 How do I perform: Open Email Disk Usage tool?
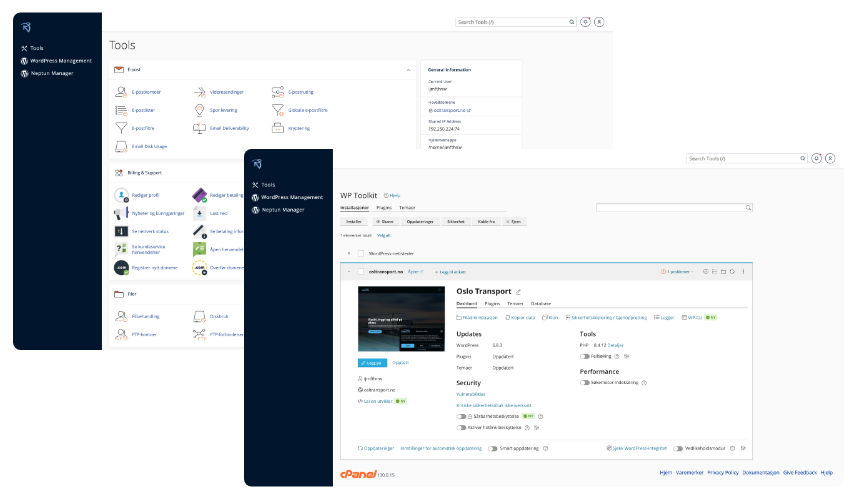(141, 146)
